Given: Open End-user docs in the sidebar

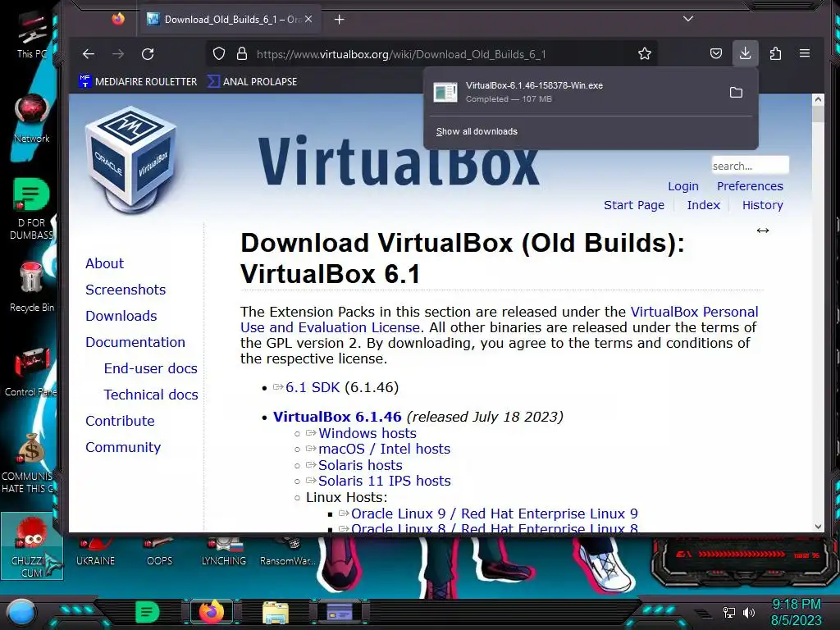Looking at the screenshot, I should 151,368.
